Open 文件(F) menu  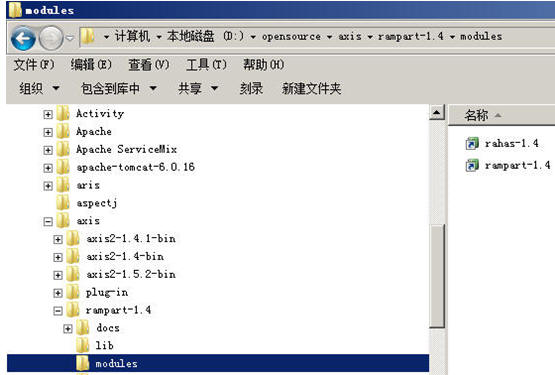pyautogui.click(x=34, y=65)
